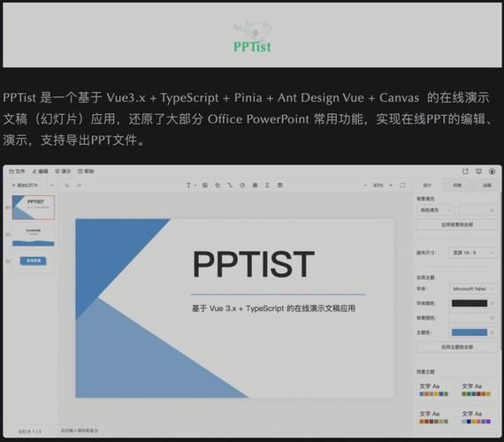Apply preset theme with brown palette
The height and width of the screenshot is (442, 504).
click(433, 417)
